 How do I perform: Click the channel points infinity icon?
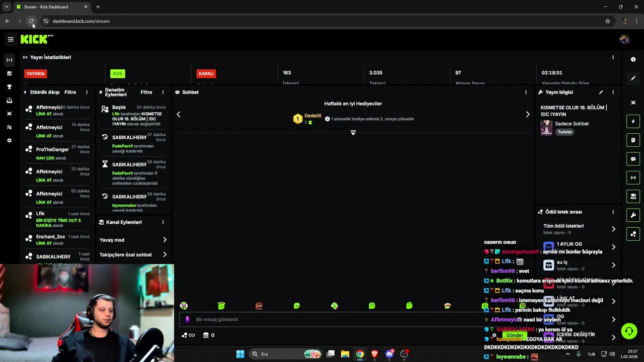[188, 335]
